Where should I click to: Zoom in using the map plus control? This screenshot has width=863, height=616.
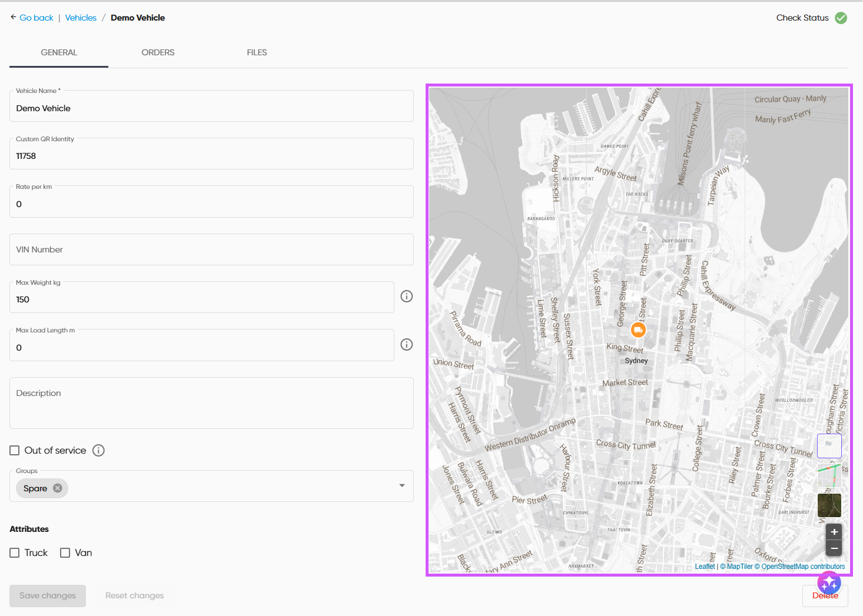[x=834, y=531]
